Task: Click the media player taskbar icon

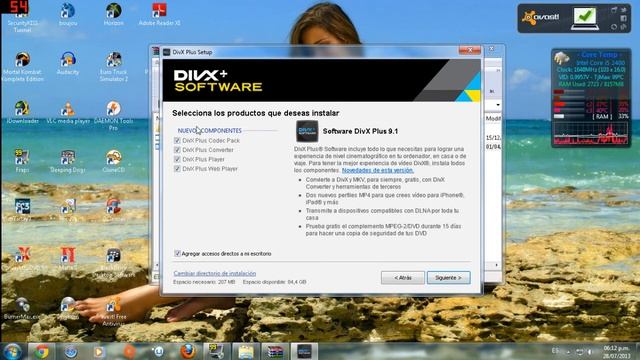Action: [x=99, y=351]
